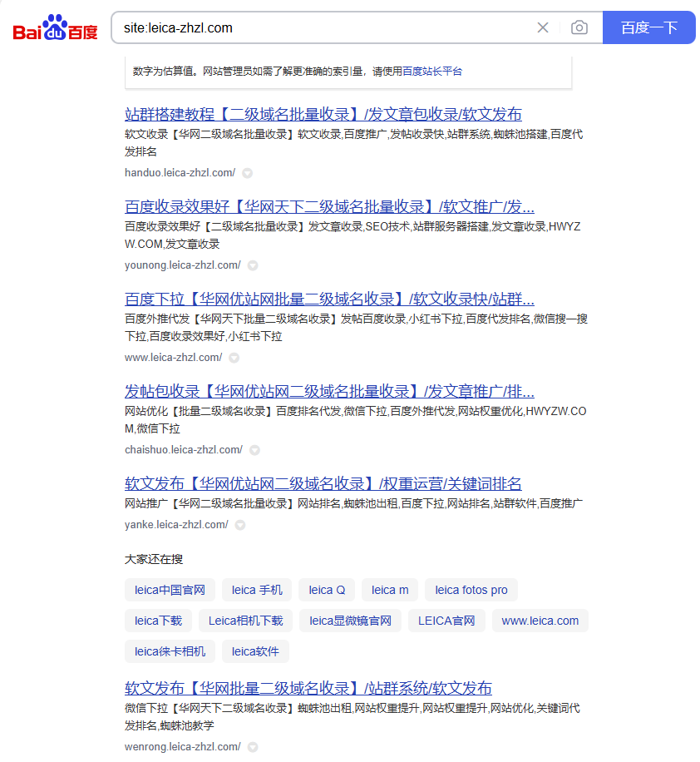Clear the search box with X icon
This screenshot has height=762, width=700.
543,27
